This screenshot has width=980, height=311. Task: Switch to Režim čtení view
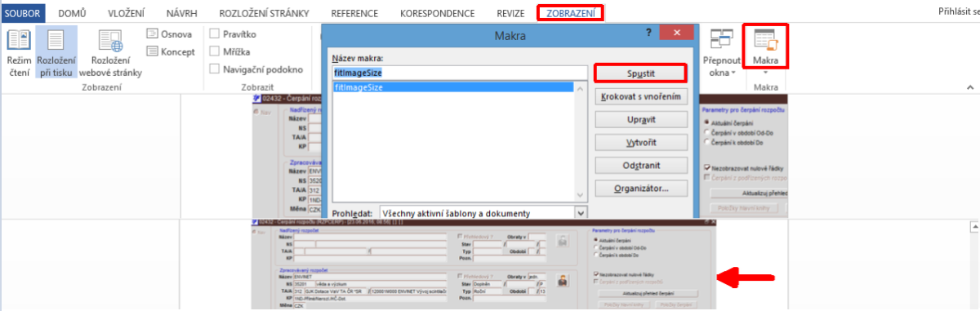18,53
